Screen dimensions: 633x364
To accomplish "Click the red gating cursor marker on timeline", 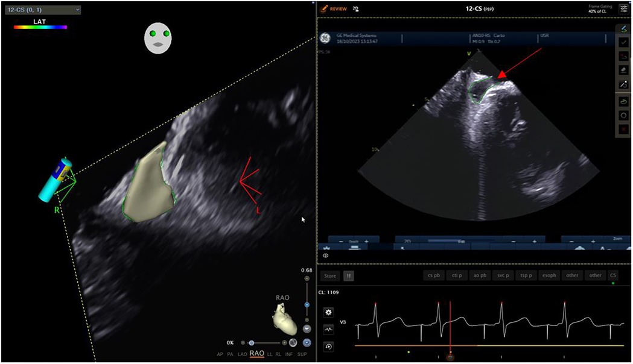I will (450, 357).
